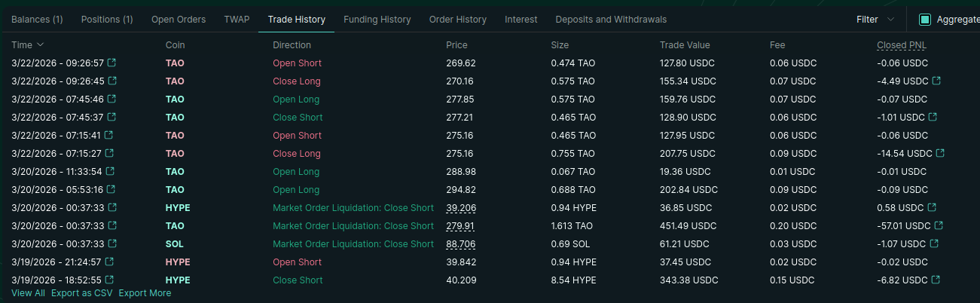This screenshot has height=303, width=980.
Task: Click liquidation price 39.206
Action: 461,207
